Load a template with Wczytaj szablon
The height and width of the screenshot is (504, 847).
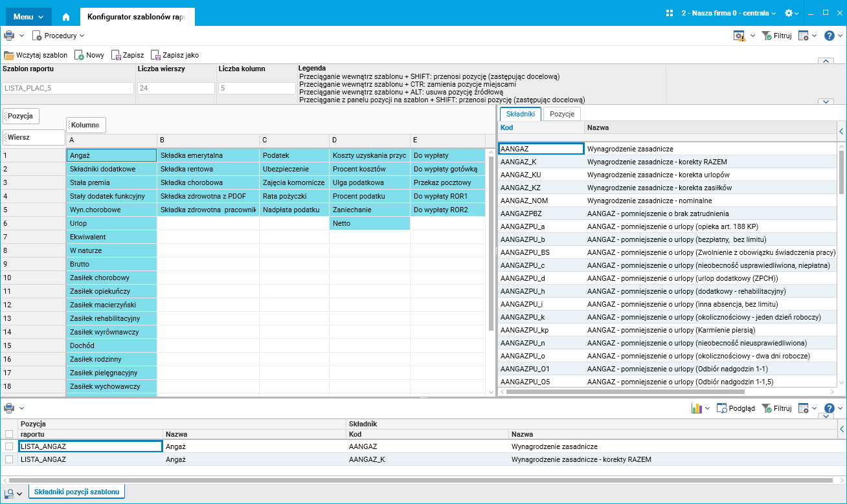coord(36,56)
